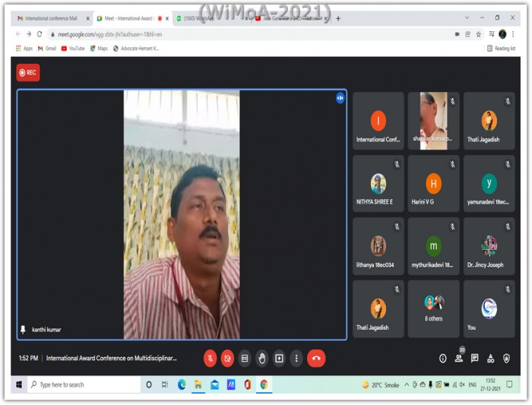Image resolution: width=532 pixels, height=405 pixels.
Task: Raise hand in the meeting
Action: (262, 358)
